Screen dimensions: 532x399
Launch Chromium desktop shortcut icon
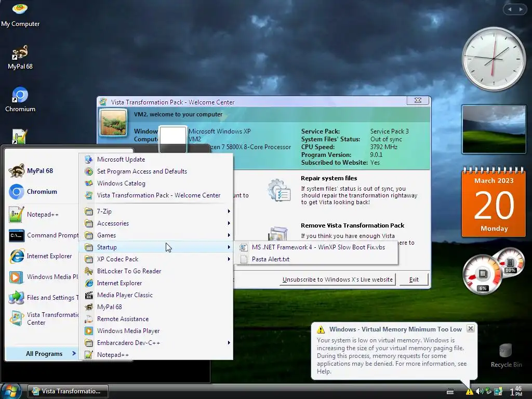(x=20, y=100)
